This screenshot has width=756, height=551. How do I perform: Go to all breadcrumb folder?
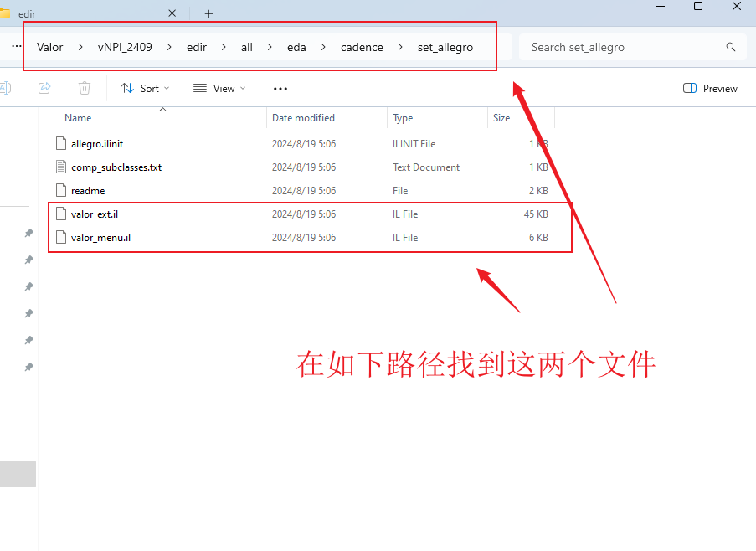pyautogui.click(x=247, y=47)
